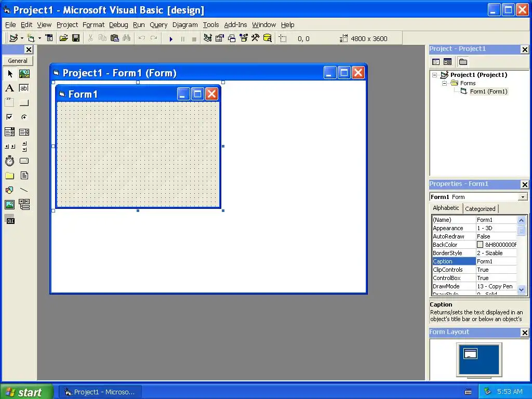
Task: Open Add Form dropdown arrow
Action: pos(39,38)
